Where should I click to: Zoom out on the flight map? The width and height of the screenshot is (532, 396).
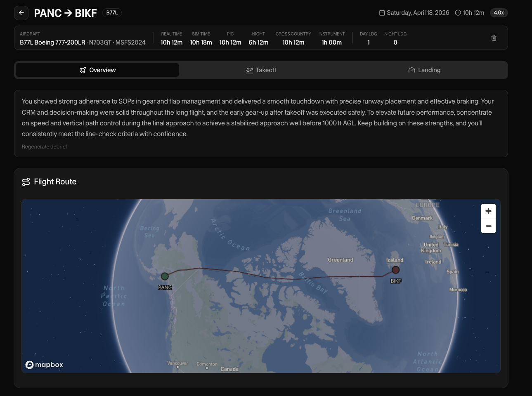point(488,226)
